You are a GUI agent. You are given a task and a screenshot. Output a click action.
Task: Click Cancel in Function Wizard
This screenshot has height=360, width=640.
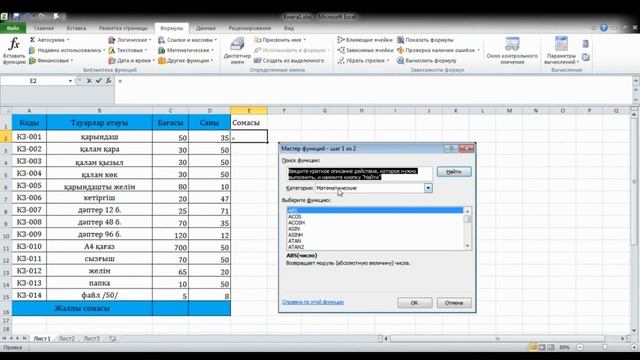point(454,303)
